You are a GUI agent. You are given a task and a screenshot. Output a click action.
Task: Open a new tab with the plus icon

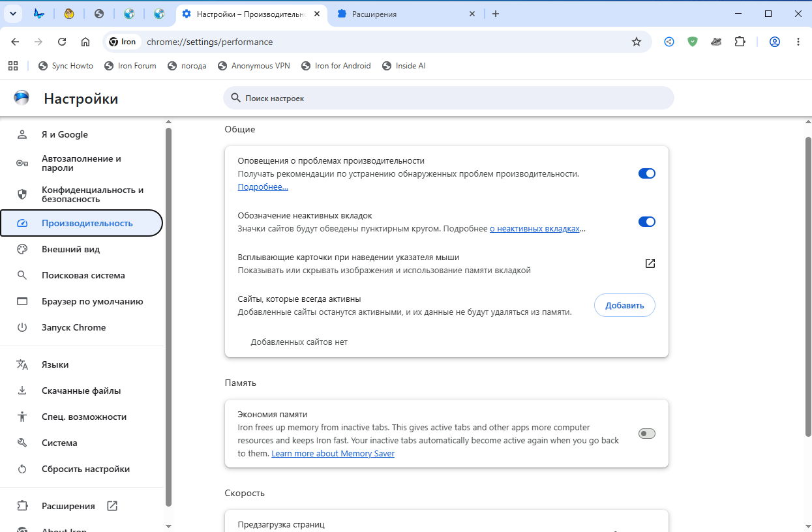click(496, 14)
